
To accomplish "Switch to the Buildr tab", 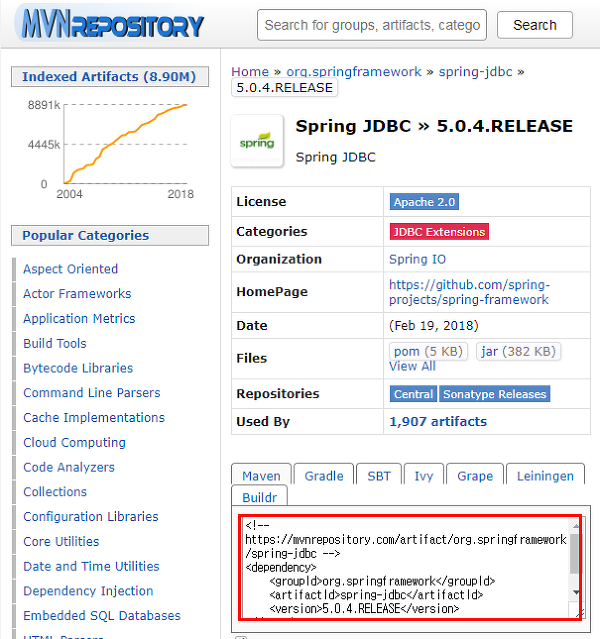I will tap(259, 497).
